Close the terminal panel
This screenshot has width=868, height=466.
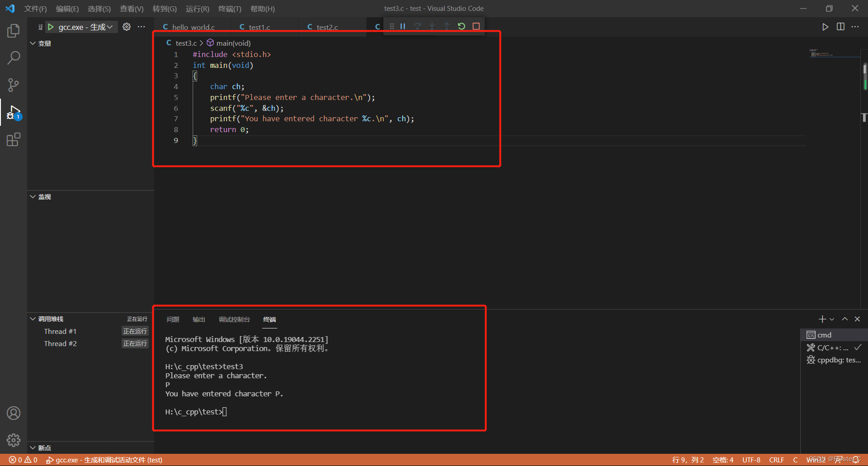pyautogui.click(x=857, y=319)
